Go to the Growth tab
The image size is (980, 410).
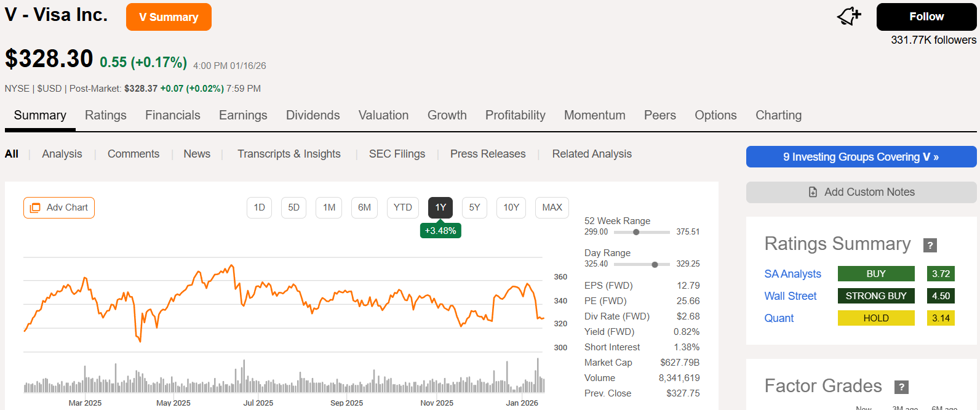pos(447,115)
